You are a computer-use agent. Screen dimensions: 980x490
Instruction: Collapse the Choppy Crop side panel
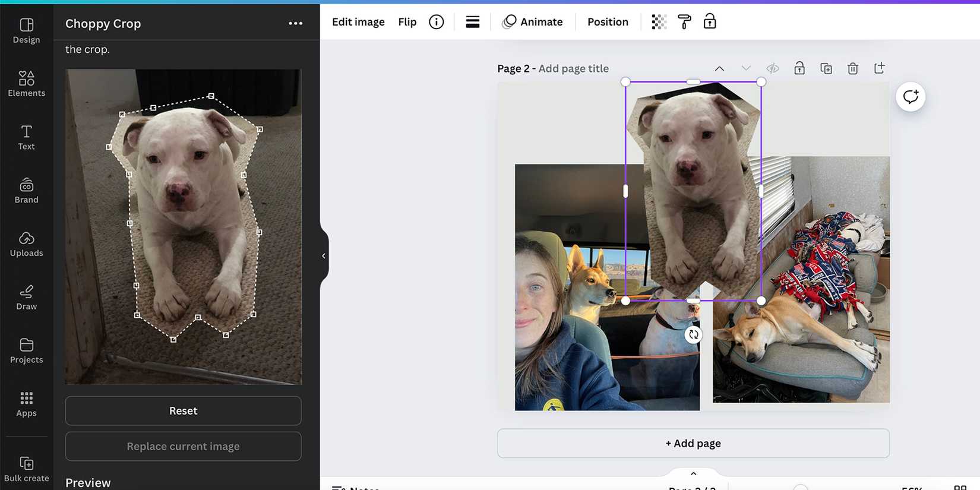click(x=324, y=256)
